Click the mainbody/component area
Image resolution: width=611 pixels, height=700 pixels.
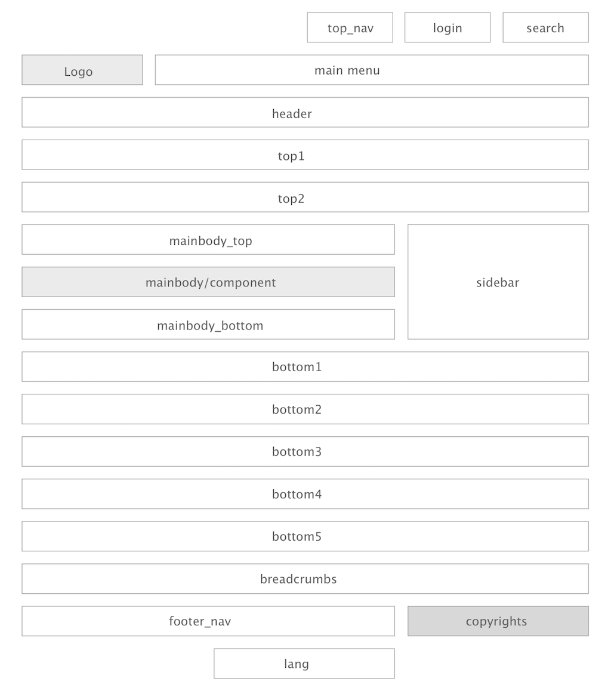(208, 282)
